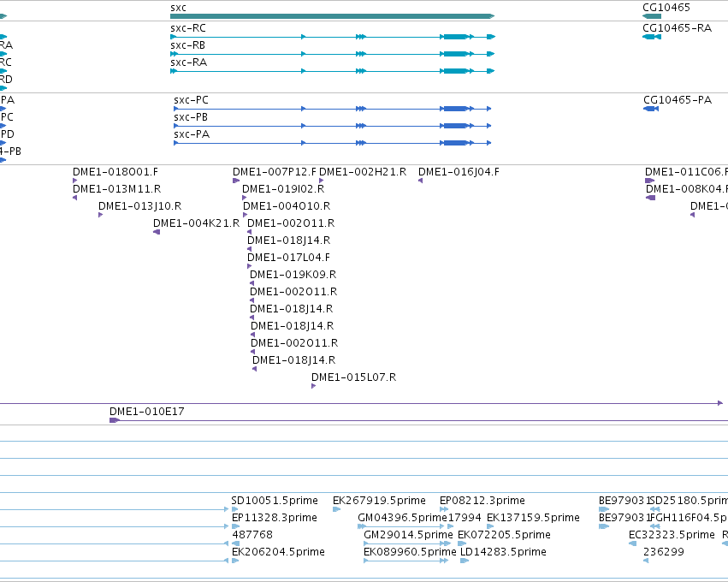
Task: Click the 17994 feature label
Action: pos(465,518)
